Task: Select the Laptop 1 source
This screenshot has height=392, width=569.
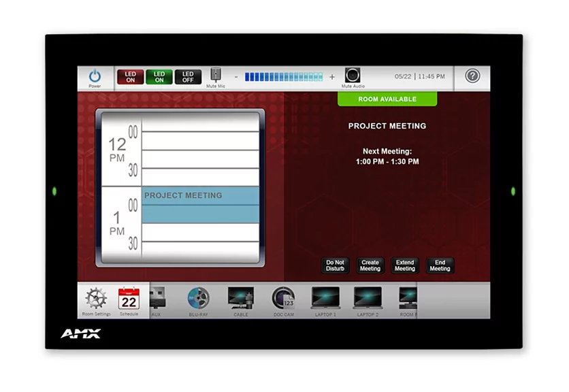Action: 325,298
